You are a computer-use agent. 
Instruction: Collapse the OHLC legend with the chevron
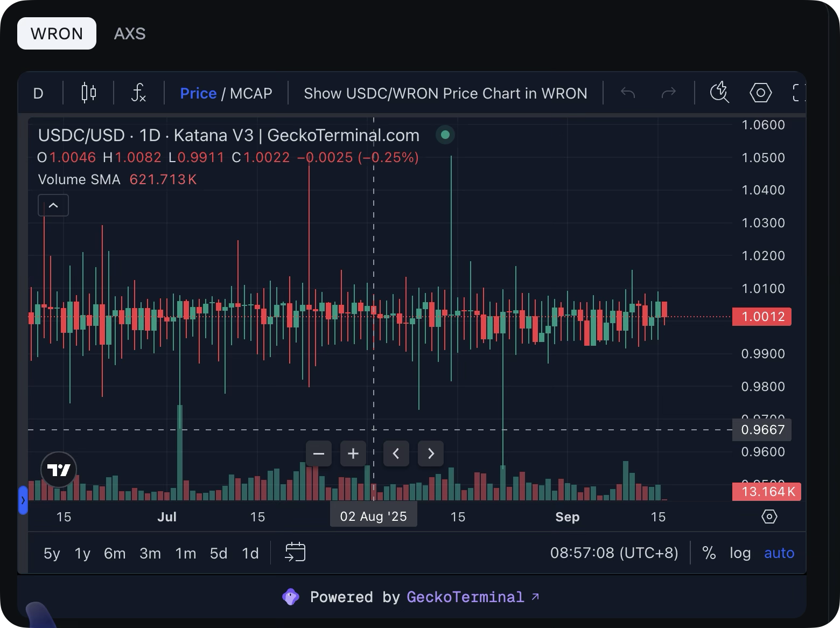(x=53, y=205)
